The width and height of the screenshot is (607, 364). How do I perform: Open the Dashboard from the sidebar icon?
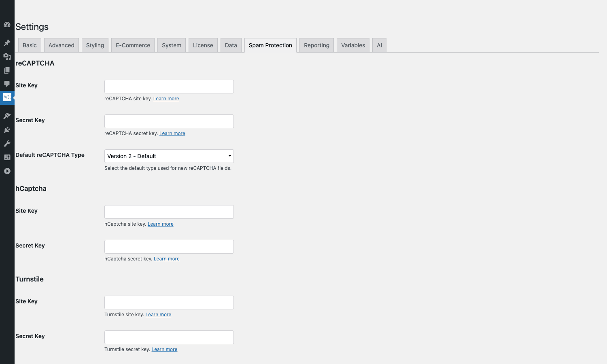(7, 25)
